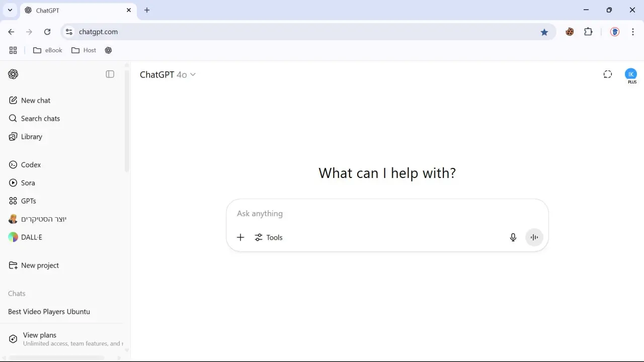This screenshot has height=362, width=644.
Task: Open the Chrome three-dot menu
Action: [632, 32]
